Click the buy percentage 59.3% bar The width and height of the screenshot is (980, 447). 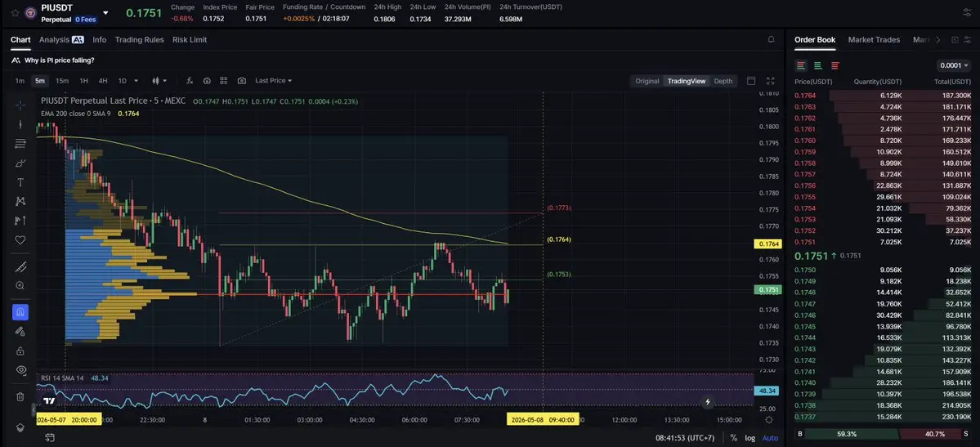coord(847,434)
